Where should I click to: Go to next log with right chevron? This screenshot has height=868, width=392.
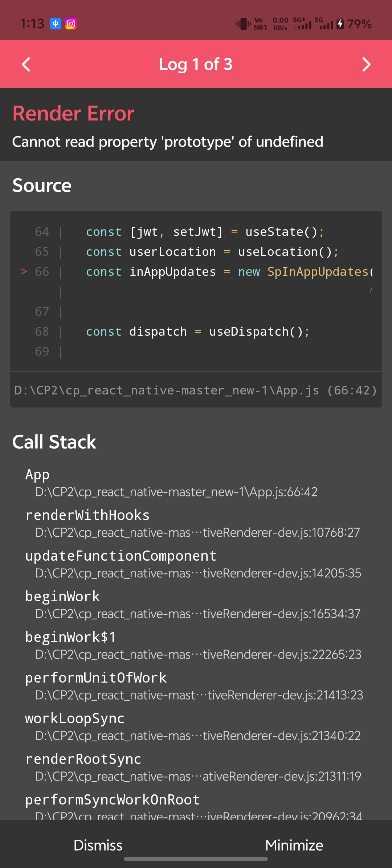tap(366, 65)
